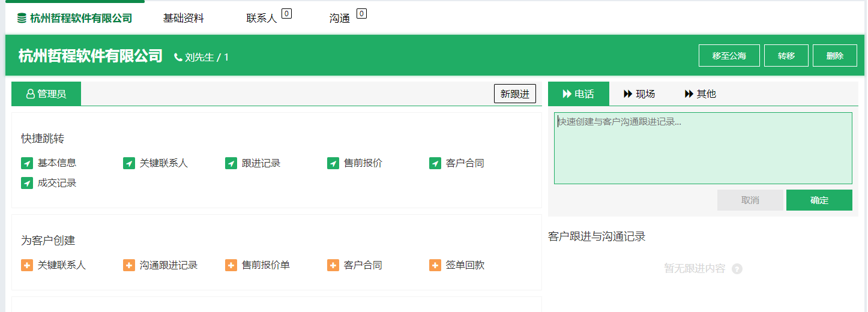Click the 取消 button
This screenshot has height=312, width=868.
pos(750,200)
